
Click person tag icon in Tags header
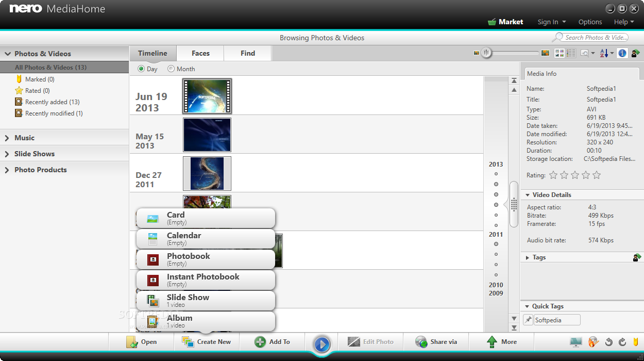coord(637,257)
